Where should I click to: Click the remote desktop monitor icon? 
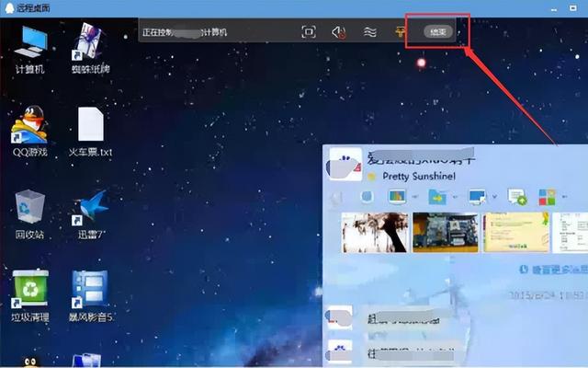(x=477, y=197)
